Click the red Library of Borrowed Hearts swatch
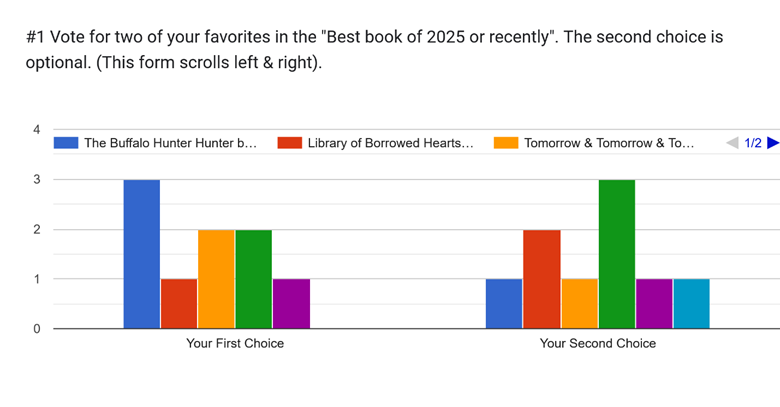Image resolution: width=780 pixels, height=407 pixels. point(290,143)
